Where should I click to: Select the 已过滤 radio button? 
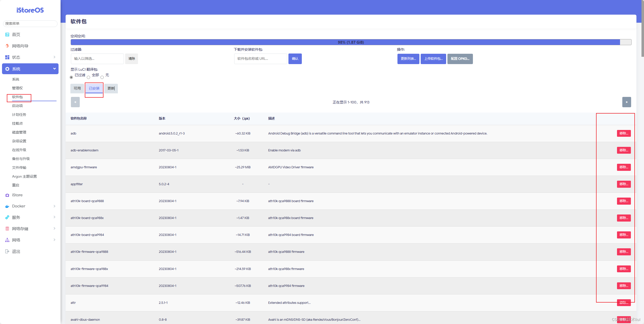click(x=71, y=77)
